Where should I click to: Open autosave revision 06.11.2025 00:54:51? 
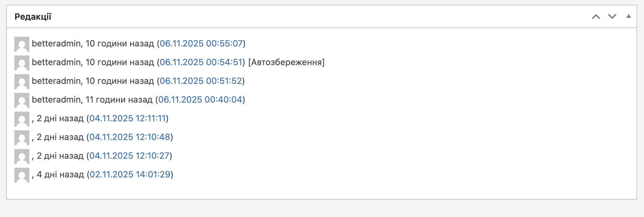tap(201, 62)
